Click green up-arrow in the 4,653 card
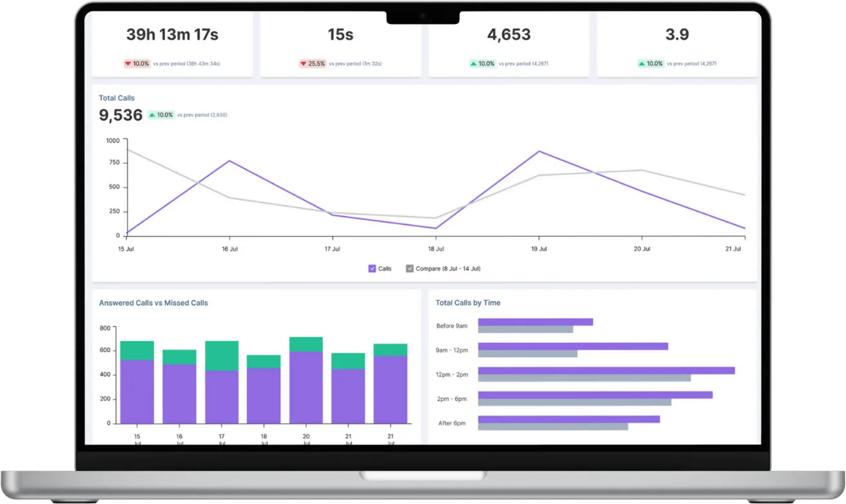 click(x=473, y=64)
